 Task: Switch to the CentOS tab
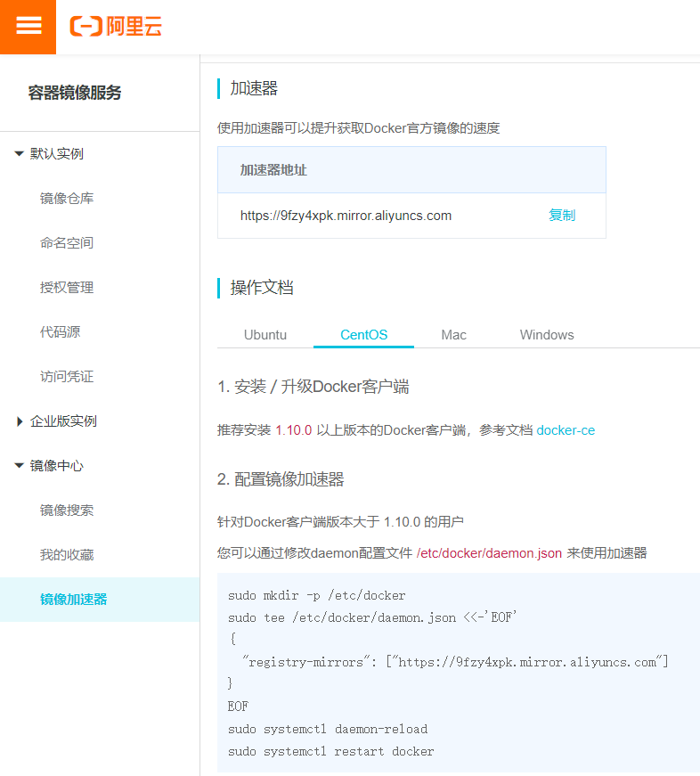pyautogui.click(x=363, y=335)
